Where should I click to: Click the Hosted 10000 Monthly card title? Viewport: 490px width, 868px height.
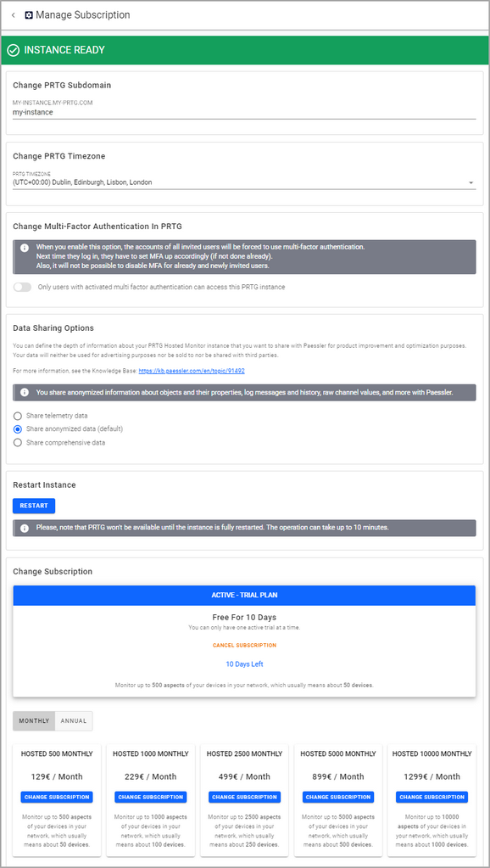(x=432, y=754)
